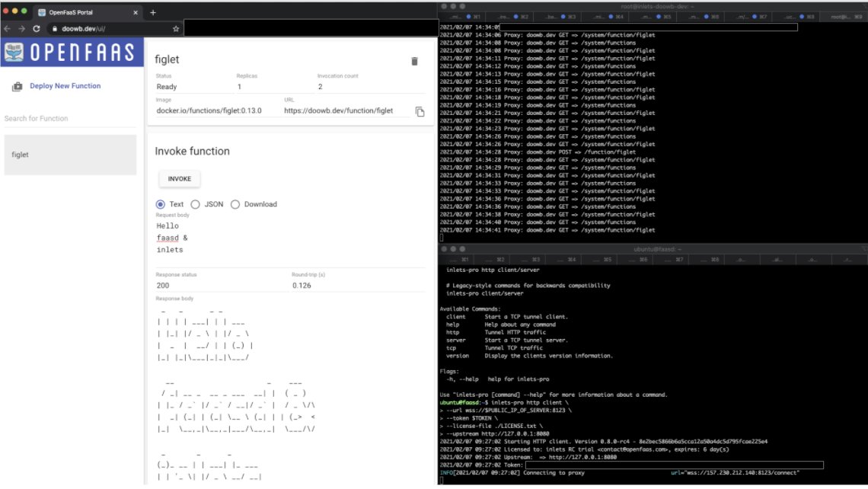Click the docker.io/functions/figlet:0.13.0 image text
This screenshot has width=868, height=489.
tap(209, 110)
